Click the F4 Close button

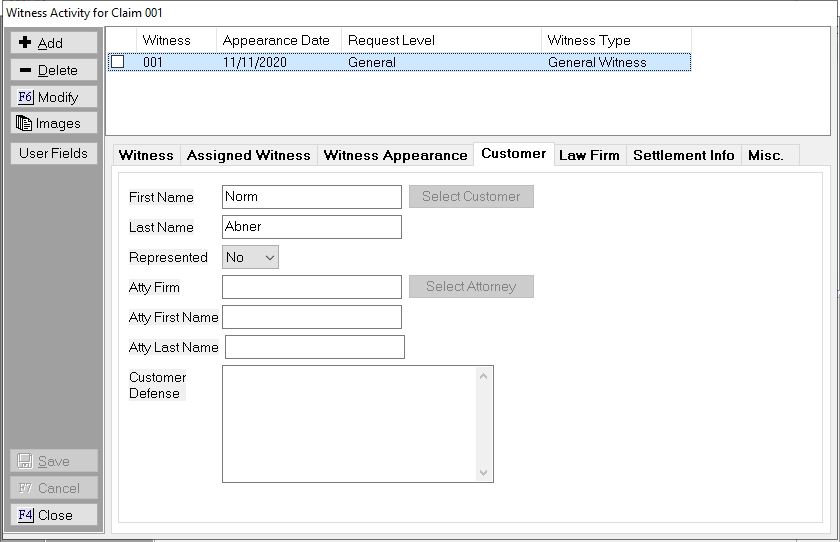54,515
